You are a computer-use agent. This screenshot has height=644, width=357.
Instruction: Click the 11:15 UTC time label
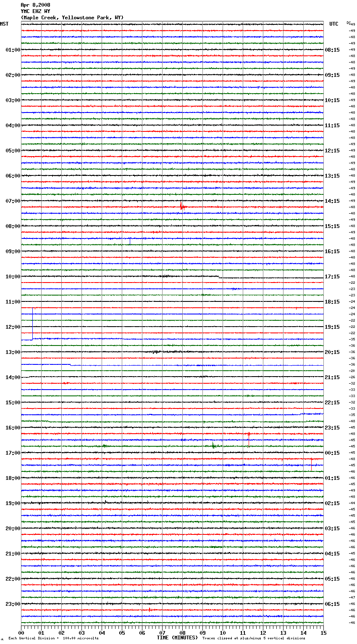pyautogui.click(x=332, y=126)
